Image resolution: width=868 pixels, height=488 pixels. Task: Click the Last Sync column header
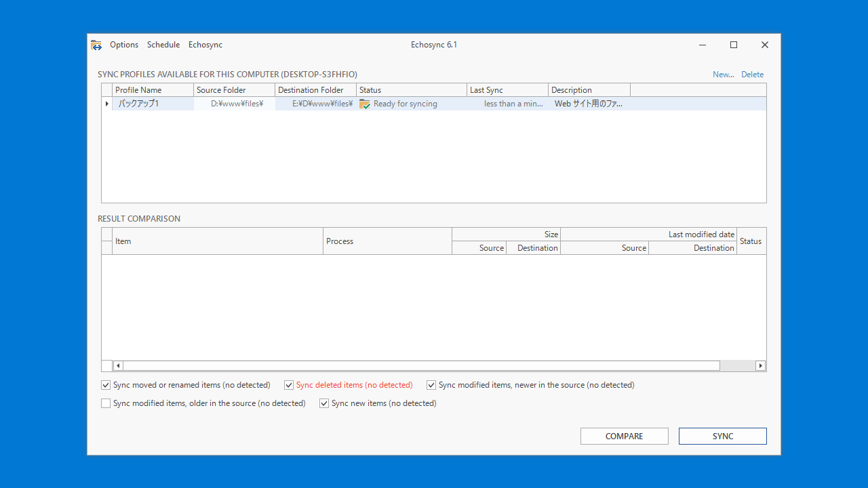point(508,90)
